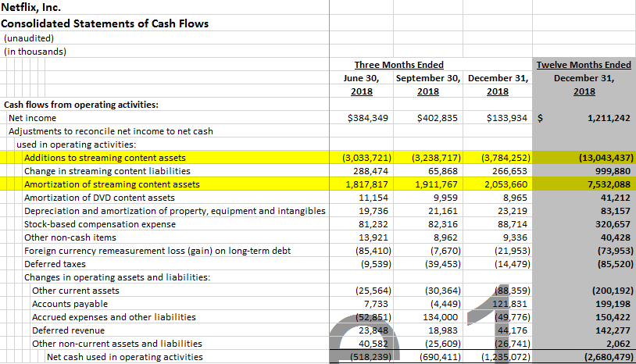Select 'Other non-cash items' label
The width and height of the screenshot is (636, 364).
pos(70,237)
